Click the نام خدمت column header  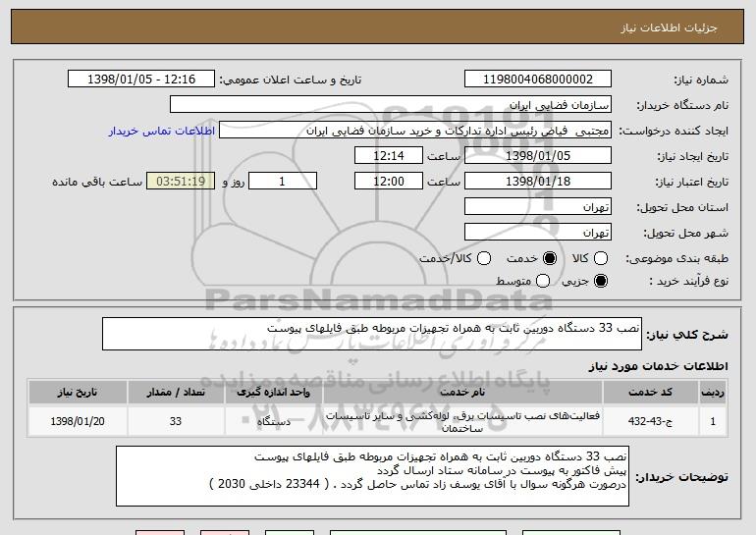tap(462, 393)
